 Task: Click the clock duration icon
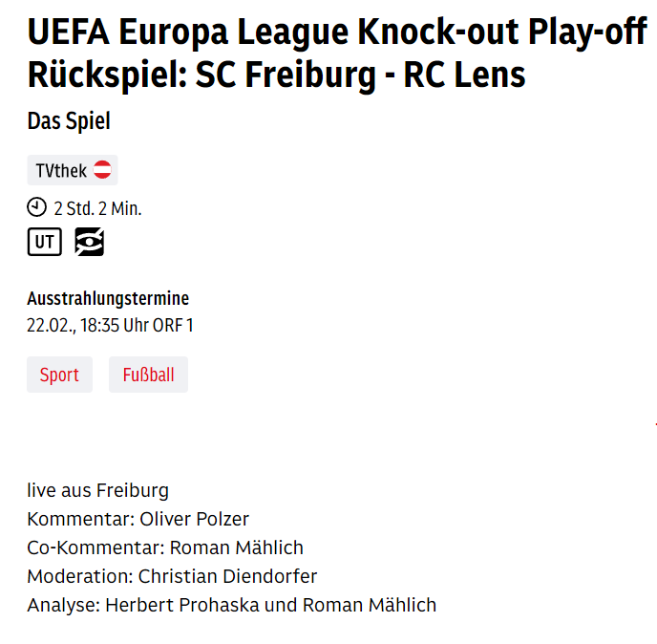tap(36, 207)
